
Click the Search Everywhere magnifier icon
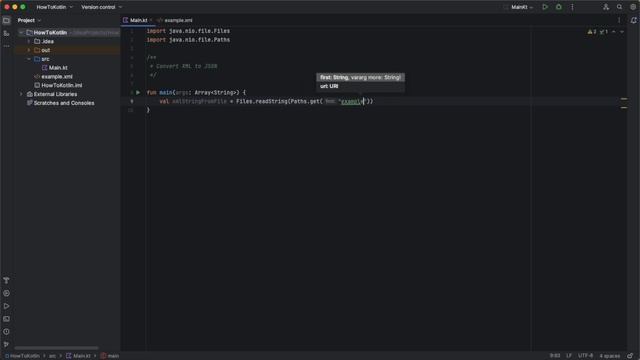click(x=619, y=7)
